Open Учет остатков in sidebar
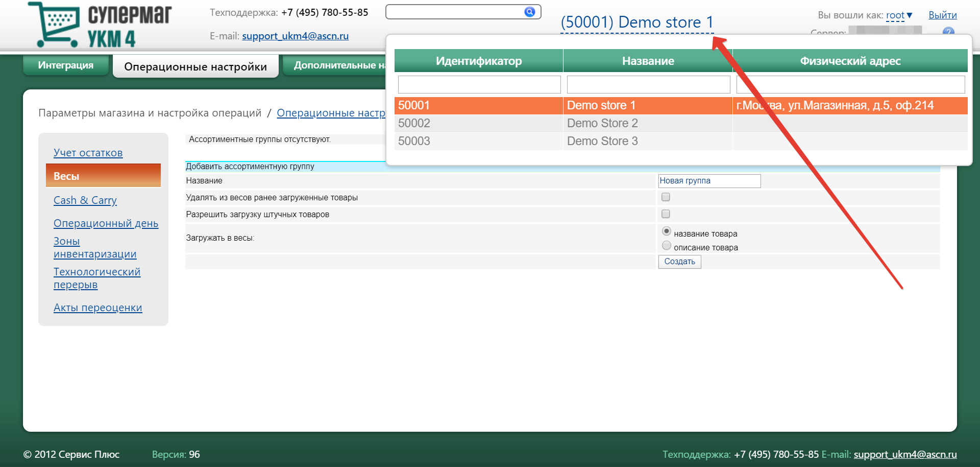980x467 pixels. (x=88, y=153)
